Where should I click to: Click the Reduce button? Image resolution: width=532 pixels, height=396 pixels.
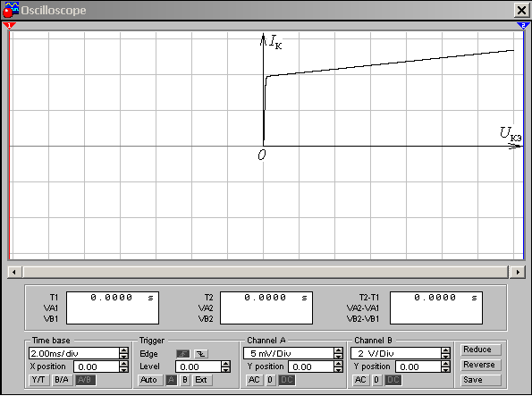point(480,350)
